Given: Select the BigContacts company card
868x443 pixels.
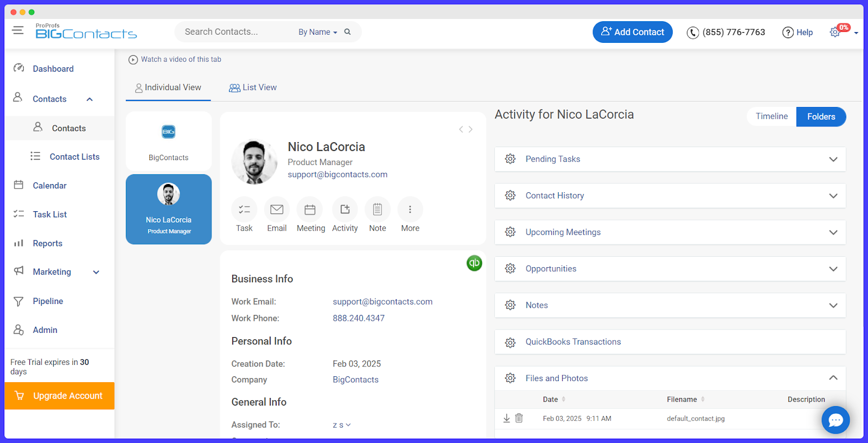Looking at the screenshot, I should (x=169, y=141).
